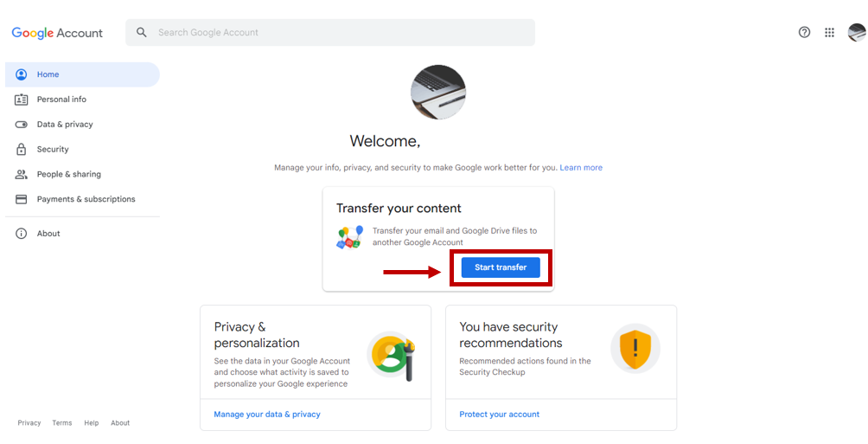Open Manage your data & privacy link
This screenshot has height=444, width=868.
pos(267,415)
